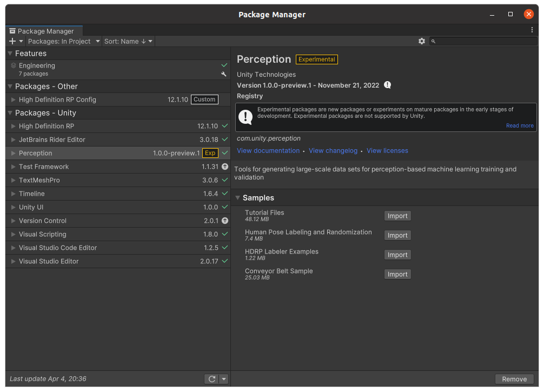544x392 pixels.
Task: Click Visual Studio Code Editor installed checkmark
Action: coord(225,248)
